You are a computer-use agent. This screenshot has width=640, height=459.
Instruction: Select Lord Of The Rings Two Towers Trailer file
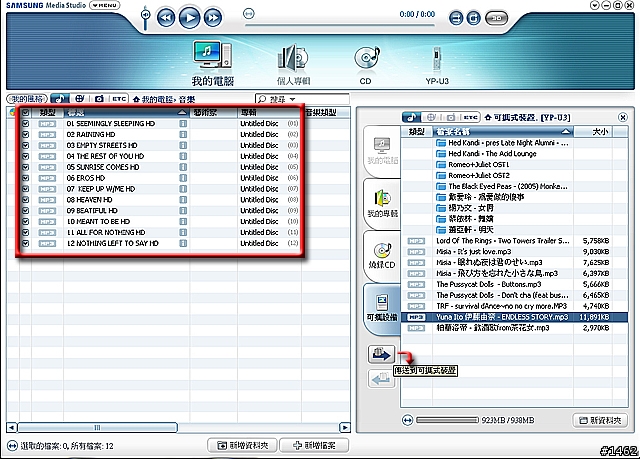[514, 241]
